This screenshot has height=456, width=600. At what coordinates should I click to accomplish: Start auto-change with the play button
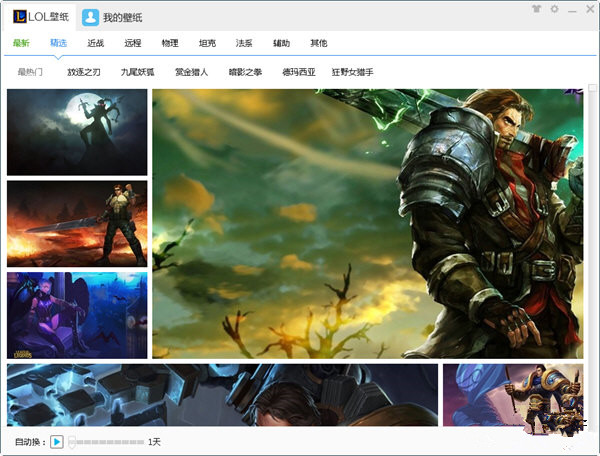57,441
